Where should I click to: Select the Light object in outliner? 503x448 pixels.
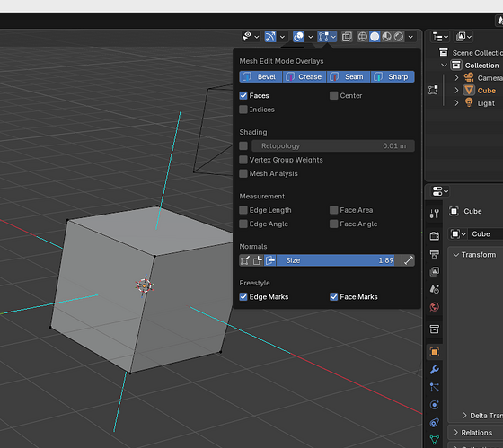pos(486,103)
